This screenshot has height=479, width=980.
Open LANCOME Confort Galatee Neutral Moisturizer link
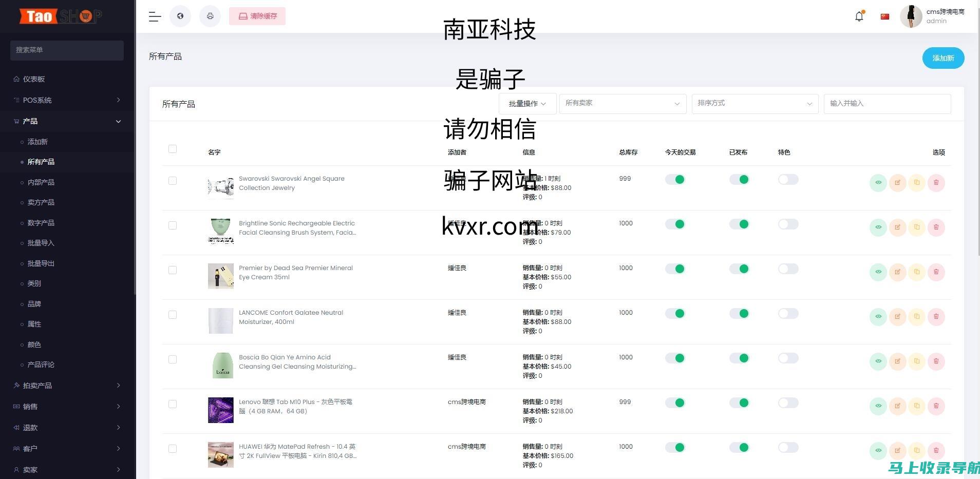(291, 317)
